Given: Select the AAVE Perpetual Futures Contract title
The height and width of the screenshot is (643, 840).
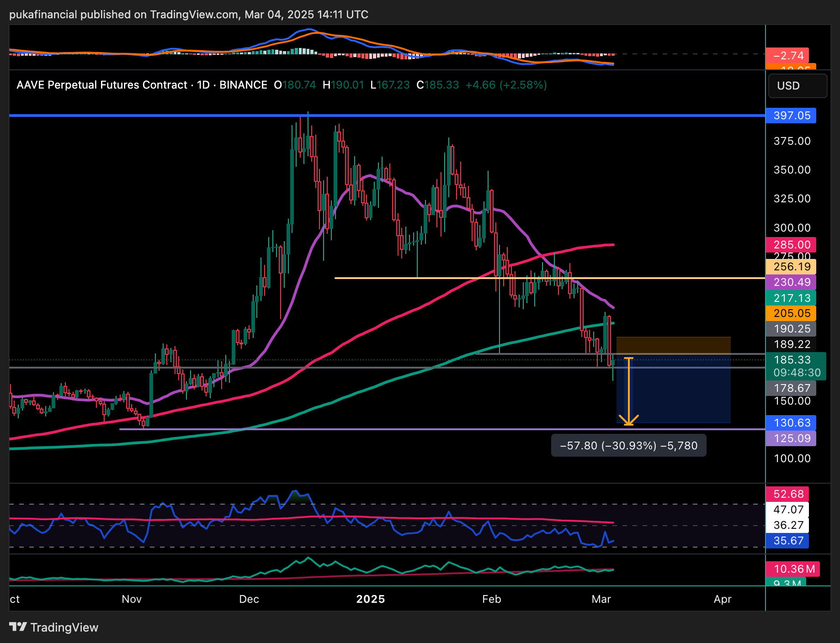Looking at the screenshot, I should pyautogui.click(x=102, y=85).
